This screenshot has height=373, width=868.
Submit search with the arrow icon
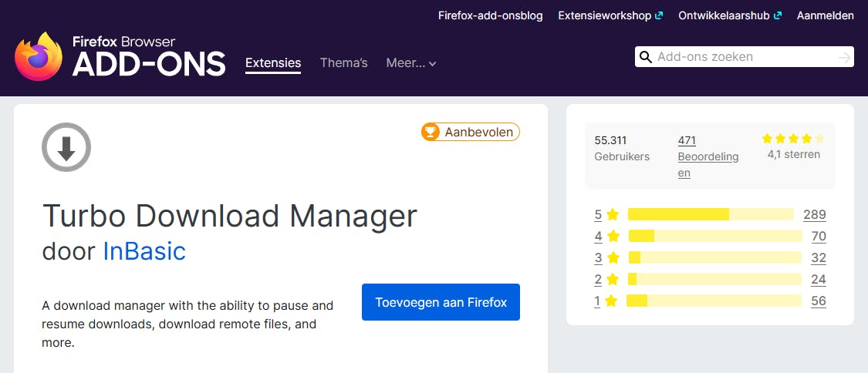[x=844, y=57]
